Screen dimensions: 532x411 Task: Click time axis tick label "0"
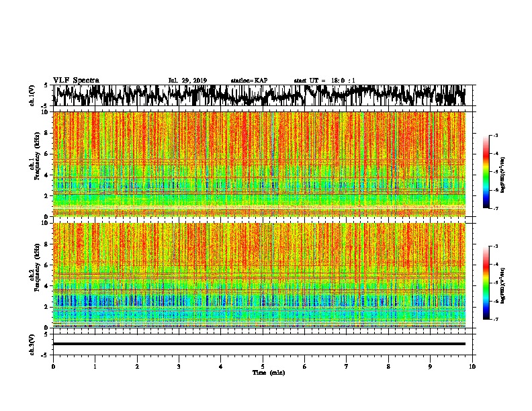point(53,367)
